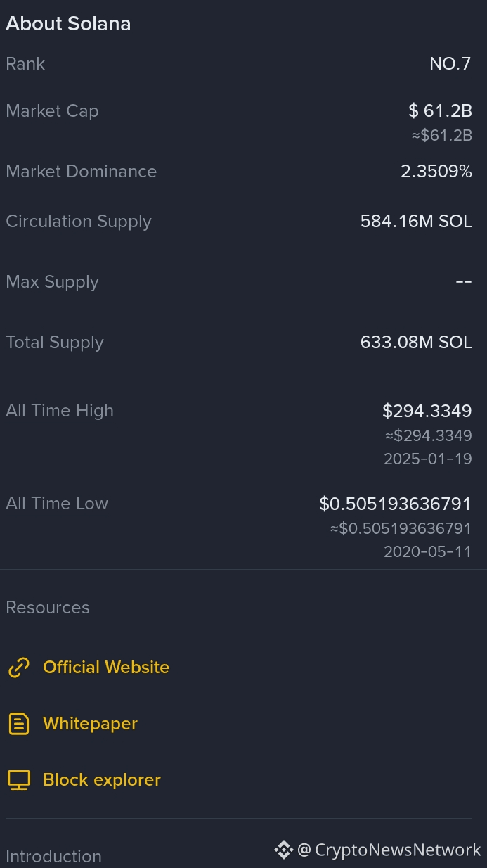Image resolution: width=487 pixels, height=868 pixels.
Task: Tap the Resources section heading
Action: click(48, 608)
